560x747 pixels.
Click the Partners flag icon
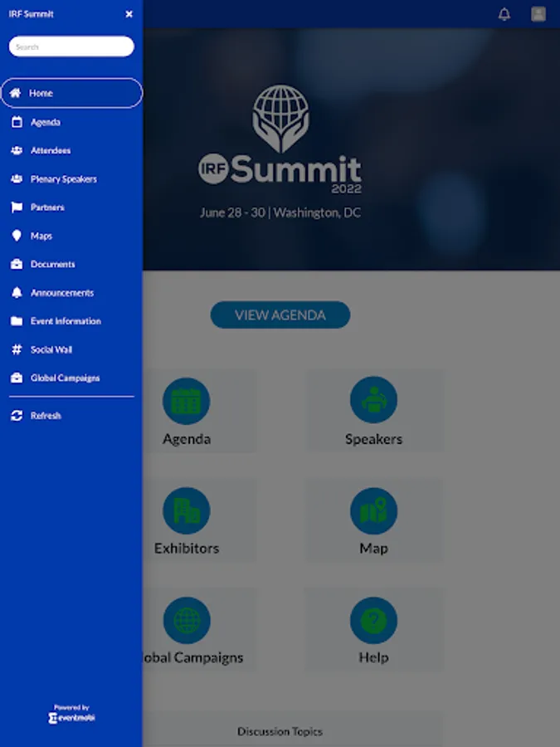click(17, 207)
